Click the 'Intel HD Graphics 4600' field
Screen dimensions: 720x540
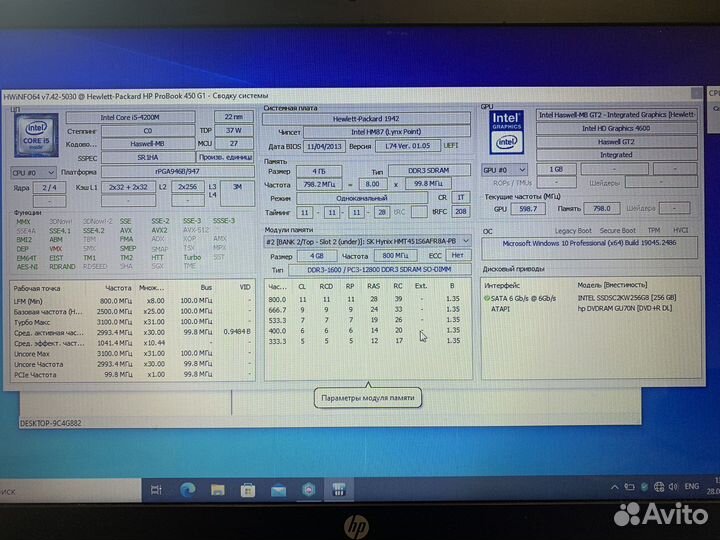(616, 128)
